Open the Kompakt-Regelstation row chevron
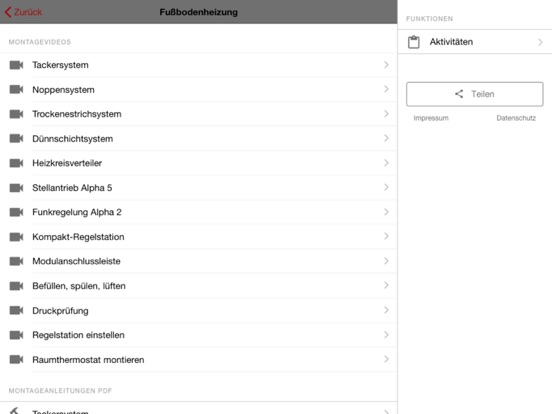This screenshot has width=552, height=414. 386,236
